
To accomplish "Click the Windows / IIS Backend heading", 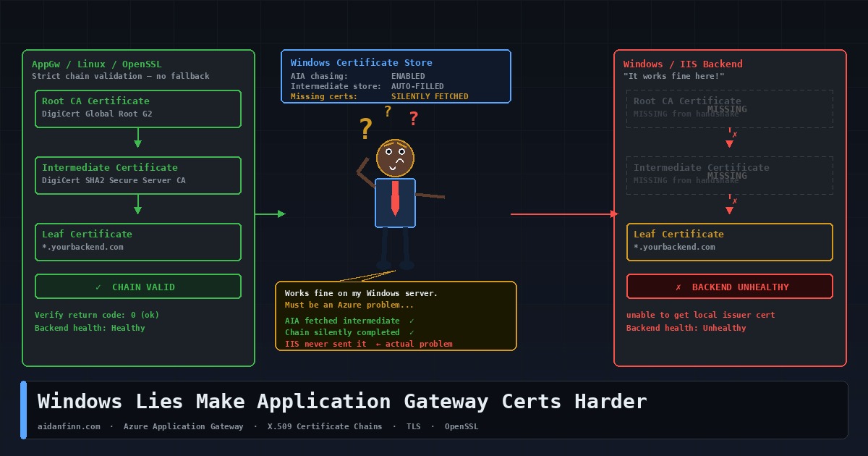I will (x=683, y=64).
